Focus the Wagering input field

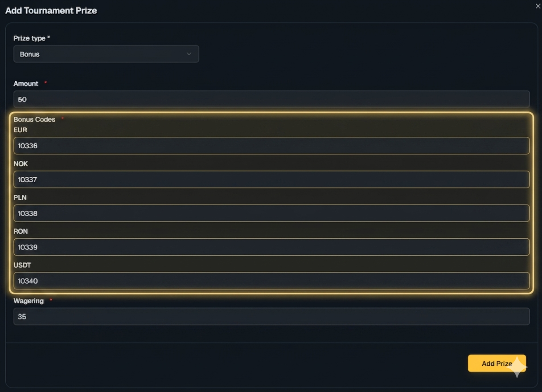tap(271, 317)
